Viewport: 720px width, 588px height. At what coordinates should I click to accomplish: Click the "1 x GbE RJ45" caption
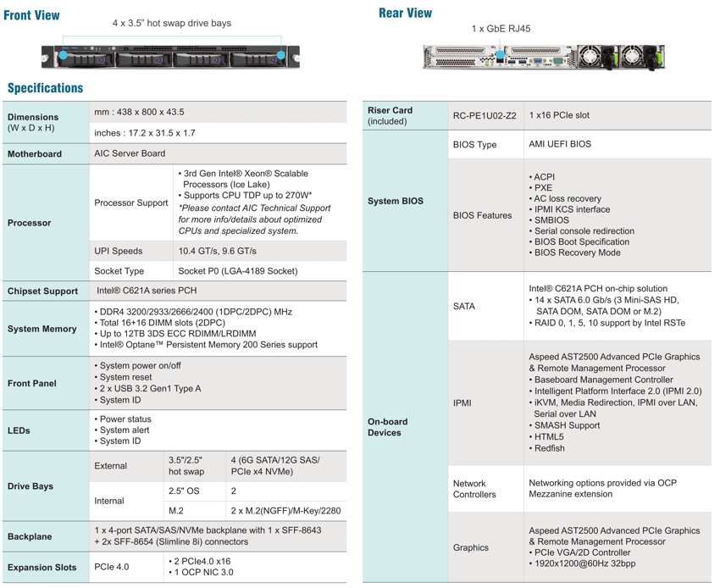[x=501, y=29]
